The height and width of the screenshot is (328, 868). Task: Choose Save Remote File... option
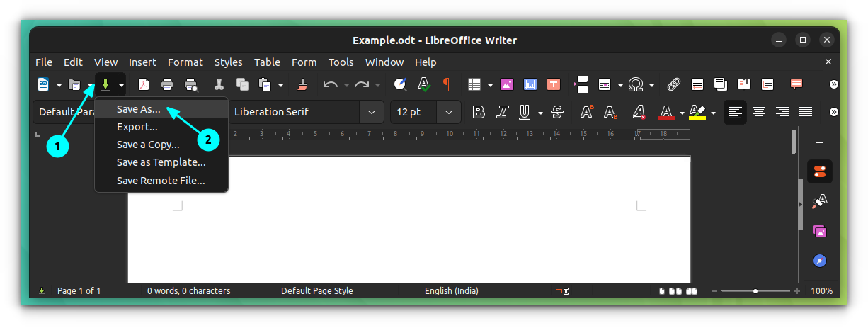click(x=161, y=181)
